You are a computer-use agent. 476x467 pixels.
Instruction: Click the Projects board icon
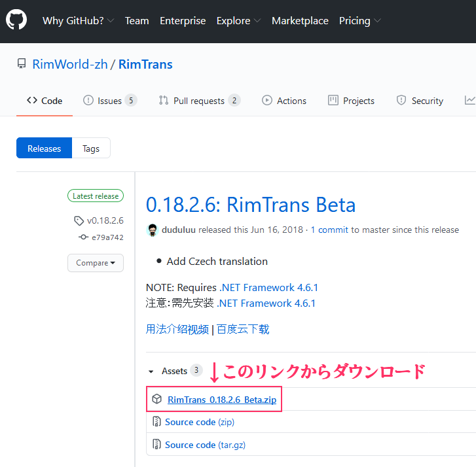(333, 100)
